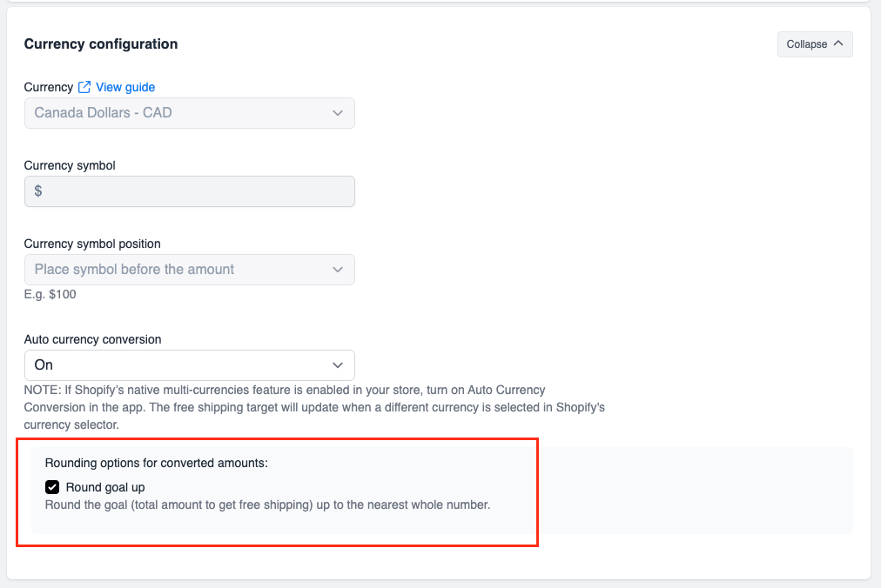Uncheck the Round goal up checkbox
The width and height of the screenshot is (881, 588).
pos(52,487)
